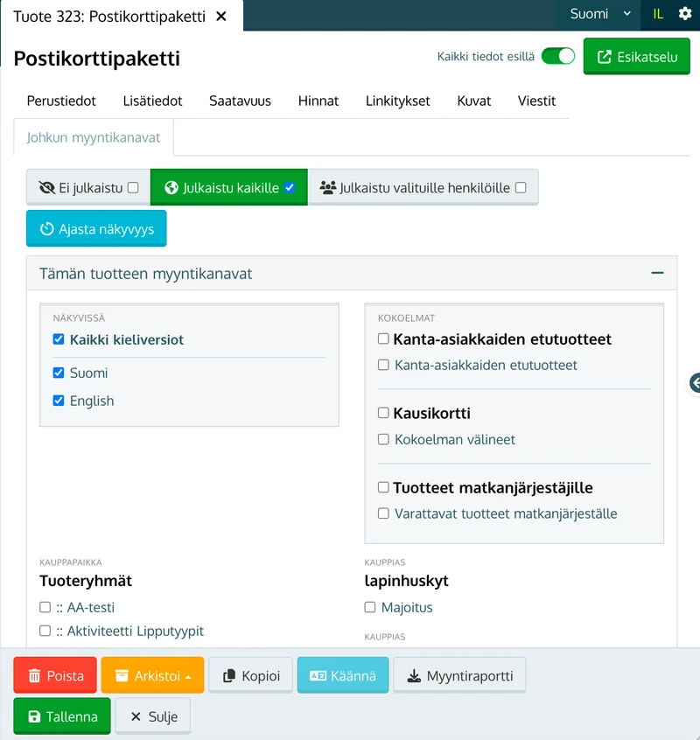
Task: Open the settings gear icon
Action: coord(685,14)
